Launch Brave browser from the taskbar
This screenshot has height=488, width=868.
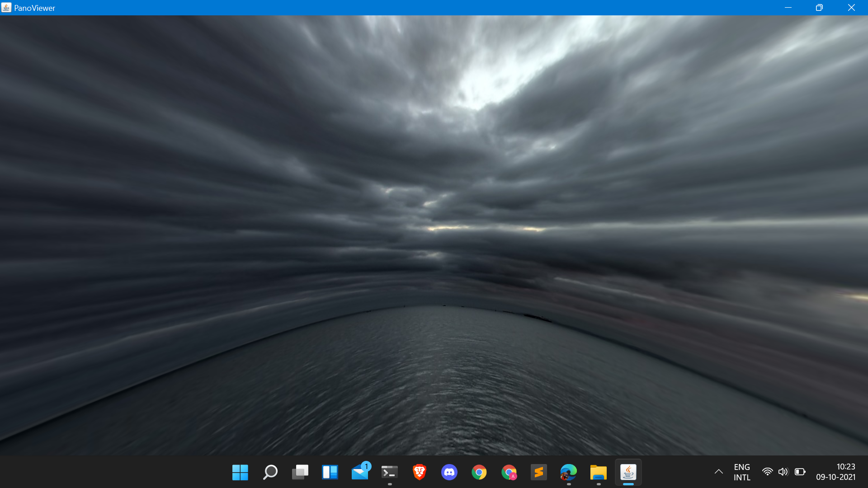click(x=420, y=472)
